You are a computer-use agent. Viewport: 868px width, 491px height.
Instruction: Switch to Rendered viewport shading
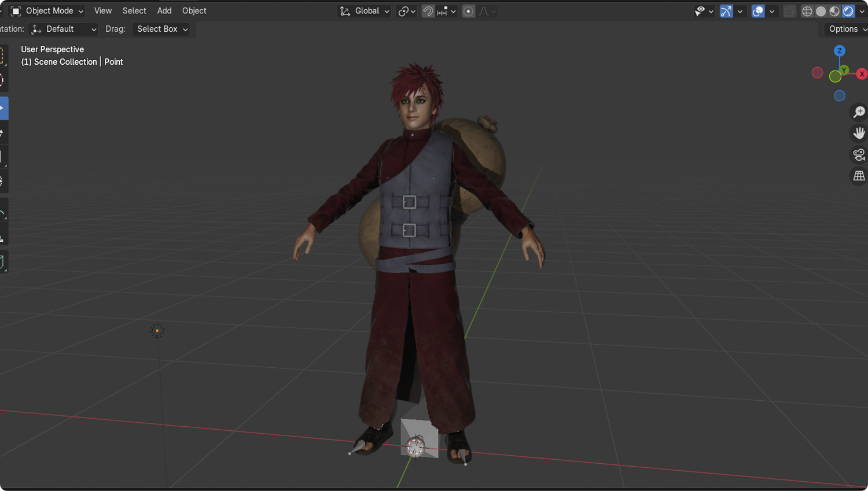[x=848, y=11]
